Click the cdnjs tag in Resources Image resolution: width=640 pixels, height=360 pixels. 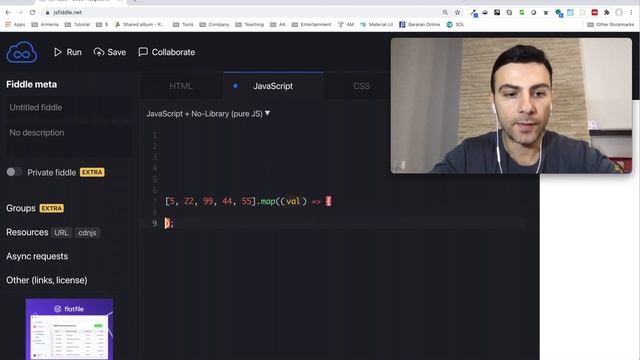click(87, 233)
